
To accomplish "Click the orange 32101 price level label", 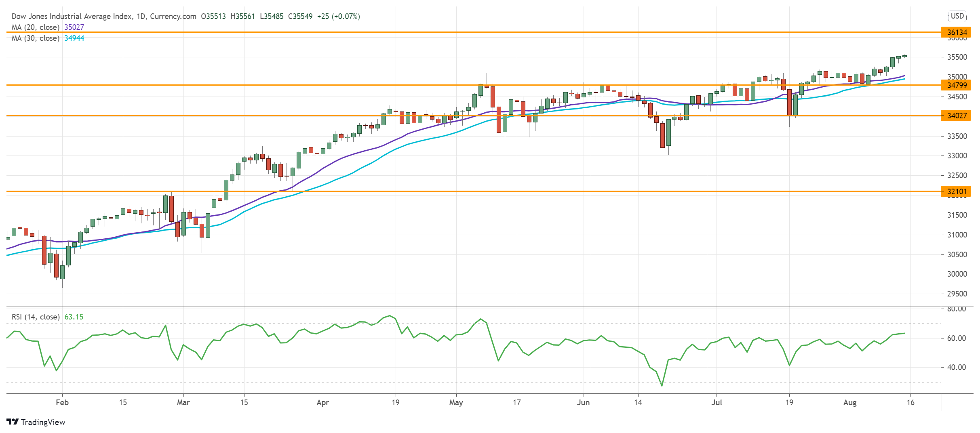I will (957, 191).
